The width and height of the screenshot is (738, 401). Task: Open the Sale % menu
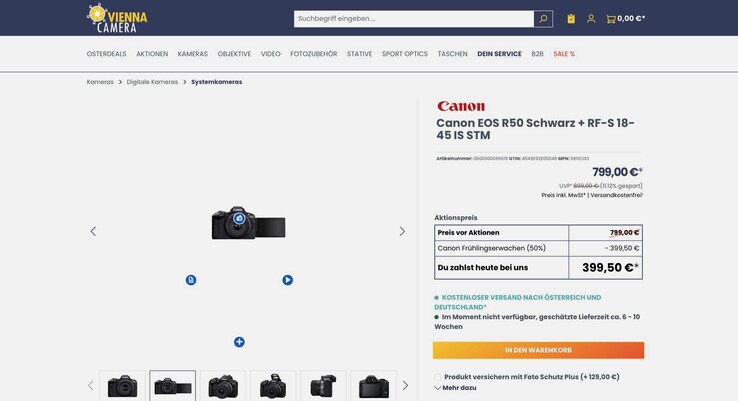pos(564,54)
